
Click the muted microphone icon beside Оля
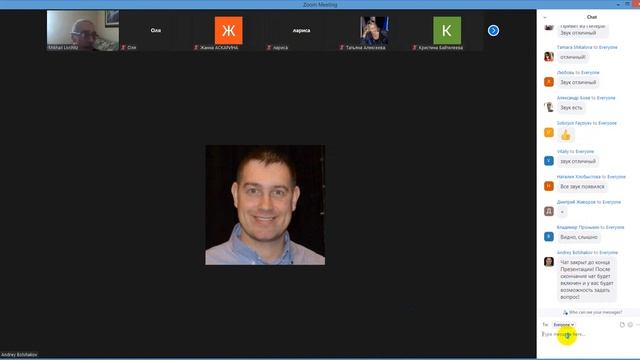pos(124,48)
